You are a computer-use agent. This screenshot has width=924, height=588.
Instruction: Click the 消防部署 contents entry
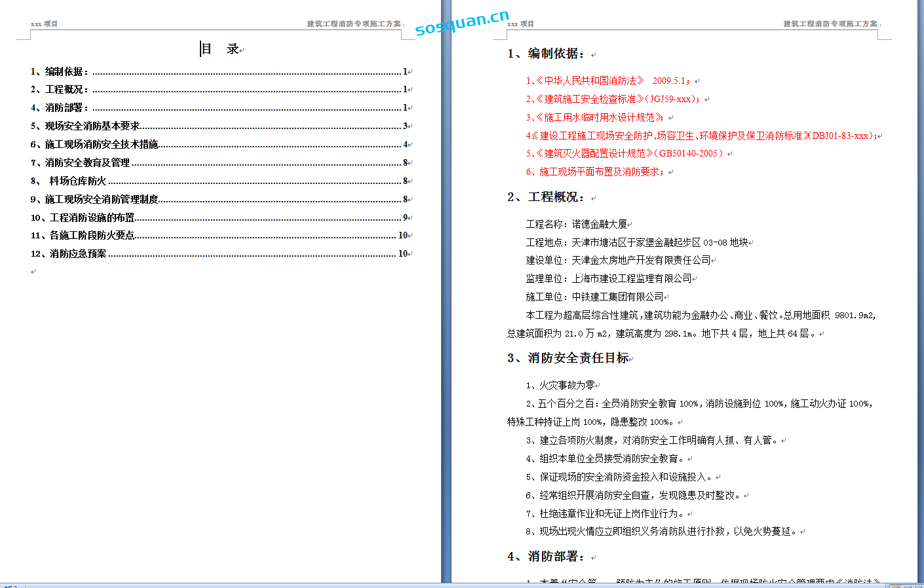[60, 108]
